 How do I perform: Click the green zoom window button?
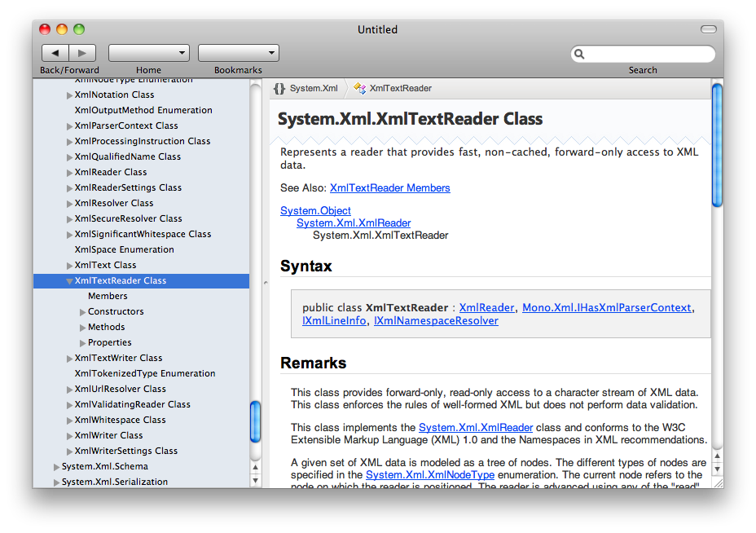point(79,29)
